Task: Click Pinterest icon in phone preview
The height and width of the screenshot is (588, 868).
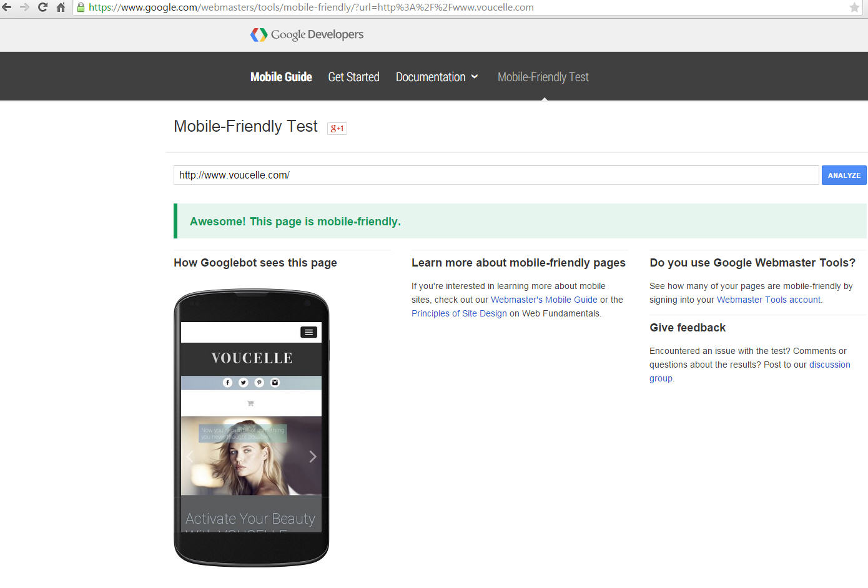Action: tap(259, 383)
